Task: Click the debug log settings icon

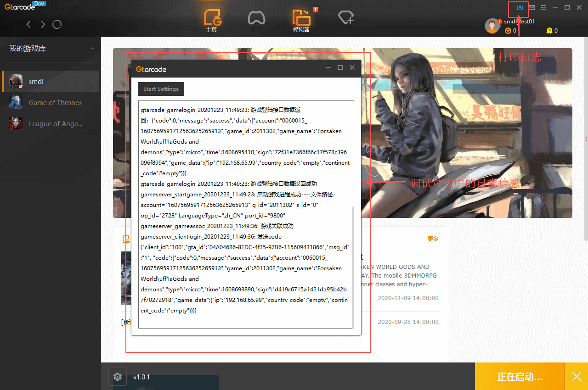Action: (520, 8)
